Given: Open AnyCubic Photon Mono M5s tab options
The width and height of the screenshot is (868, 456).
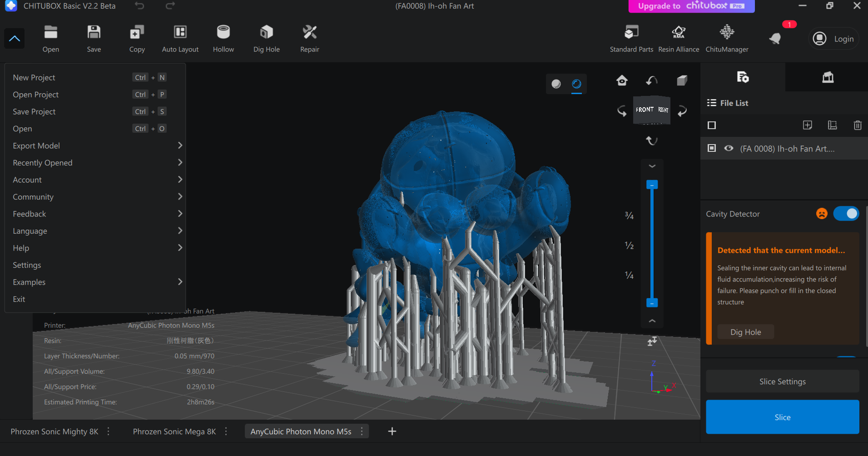Looking at the screenshot, I should (362, 431).
